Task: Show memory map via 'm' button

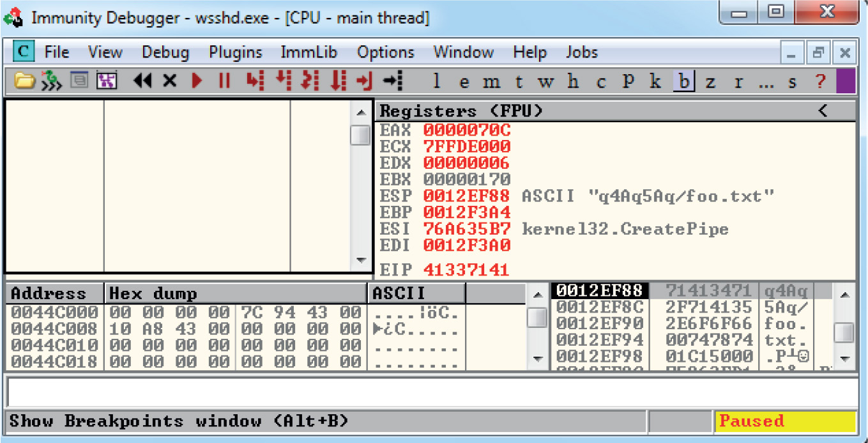Action: (491, 81)
